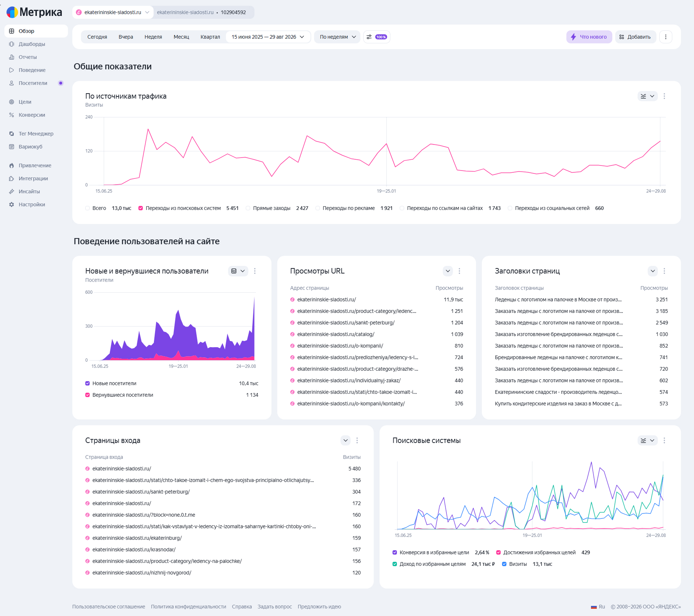Open the Тег Менеджер icon
The width and height of the screenshot is (694, 616).
[12, 134]
